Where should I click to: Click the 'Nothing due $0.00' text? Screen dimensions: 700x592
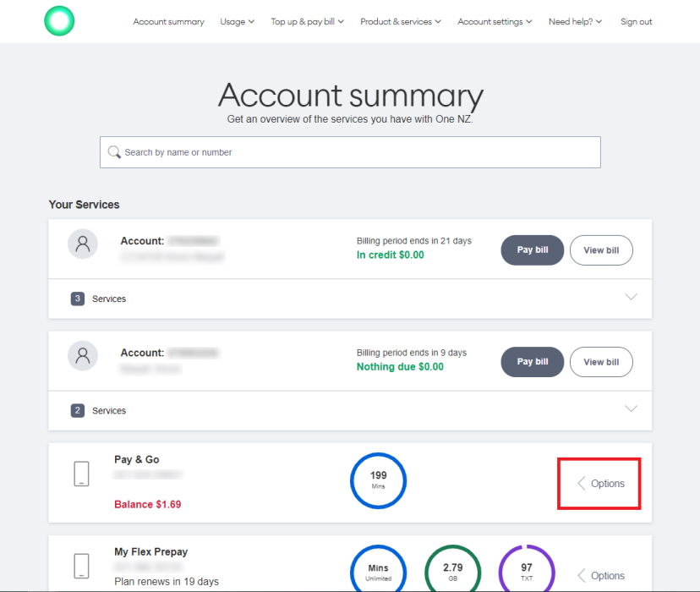click(400, 366)
